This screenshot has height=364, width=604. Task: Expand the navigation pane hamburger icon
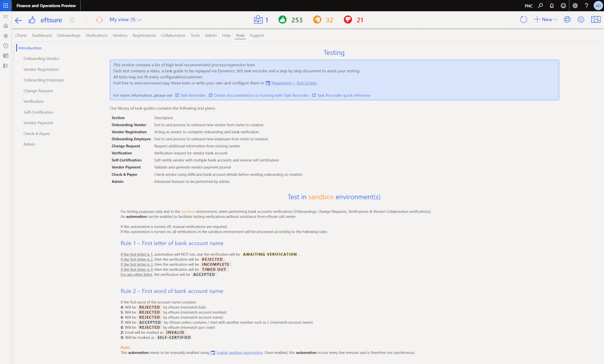(x=6, y=17)
